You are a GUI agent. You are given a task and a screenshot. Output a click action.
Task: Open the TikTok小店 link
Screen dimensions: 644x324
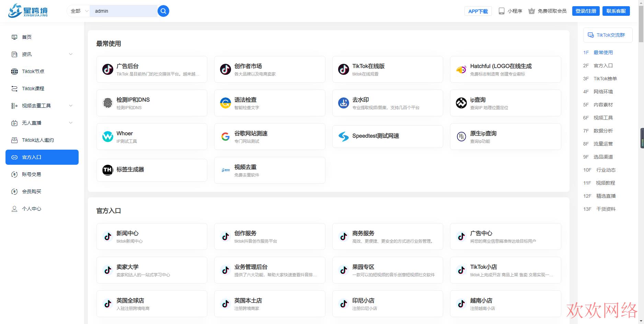[506, 270]
